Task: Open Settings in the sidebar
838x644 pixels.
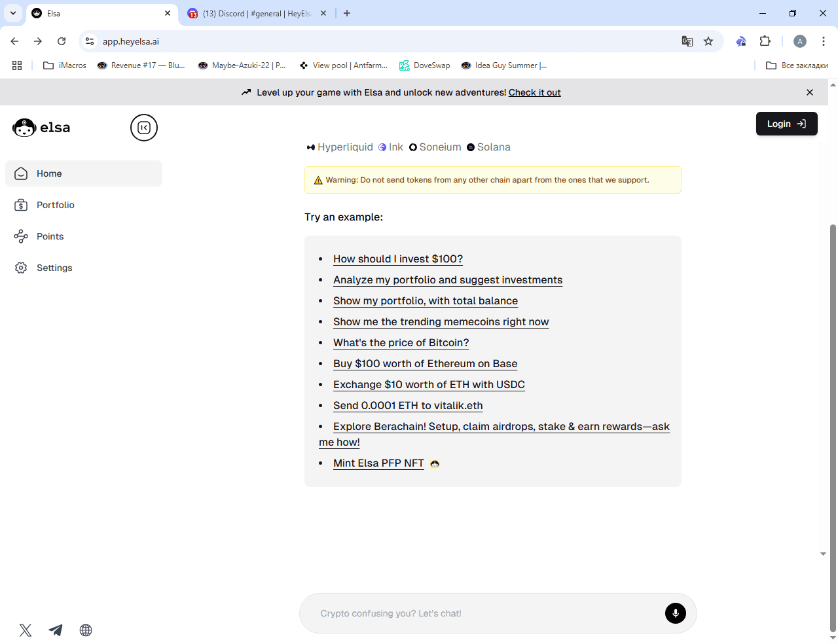Action: pyautogui.click(x=84, y=268)
